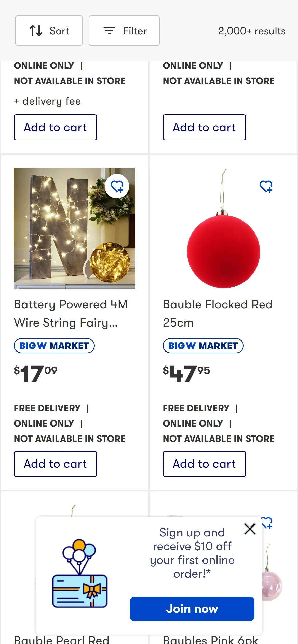Add Bauble Flocked Red to wishlist (heart icon)

coord(266,186)
